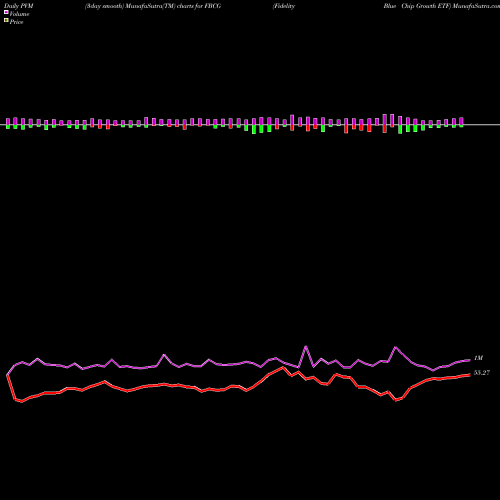
Task: Click the '55.27' price line end label
Action: [482, 373]
